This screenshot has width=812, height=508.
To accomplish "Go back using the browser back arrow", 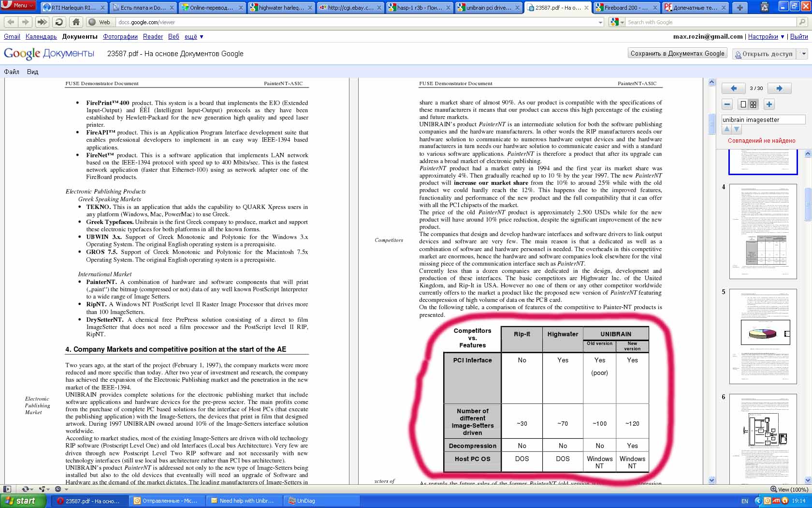I will coord(11,22).
